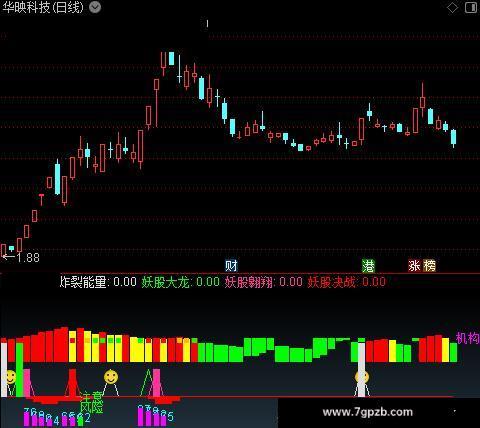Click the orange 榜 marker
Image resolution: width=480 pixels, height=428 pixels.
[429, 266]
